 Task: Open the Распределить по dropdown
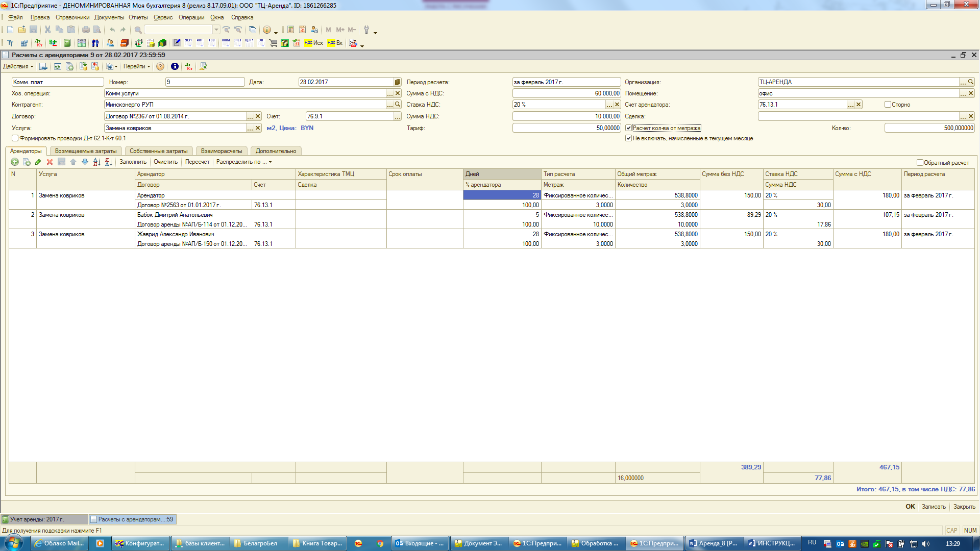243,162
